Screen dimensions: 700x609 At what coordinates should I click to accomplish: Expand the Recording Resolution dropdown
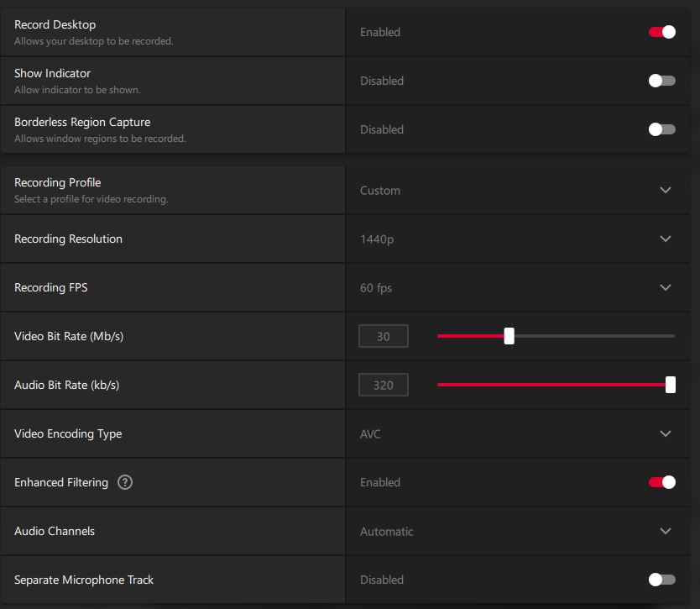coord(512,239)
